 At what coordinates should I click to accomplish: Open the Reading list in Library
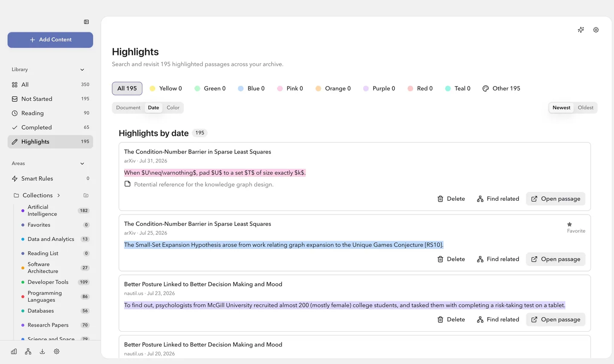pyautogui.click(x=50, y=113)
